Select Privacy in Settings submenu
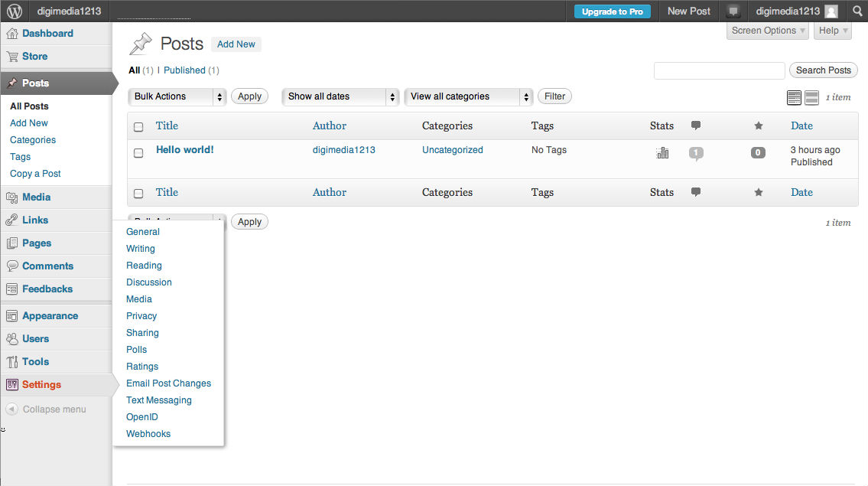This screenshot has width=868, height=486. 141,316
